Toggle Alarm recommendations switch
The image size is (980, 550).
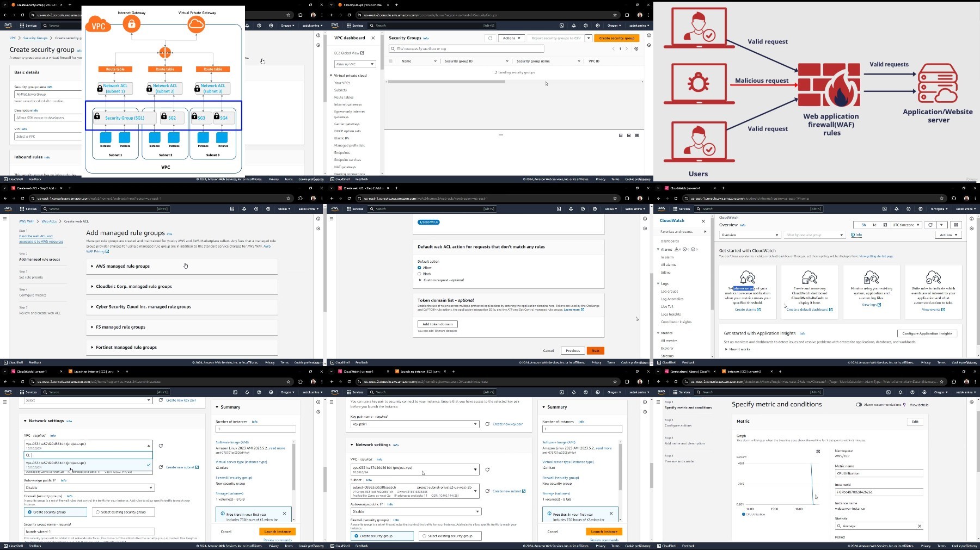click(859, 405)
